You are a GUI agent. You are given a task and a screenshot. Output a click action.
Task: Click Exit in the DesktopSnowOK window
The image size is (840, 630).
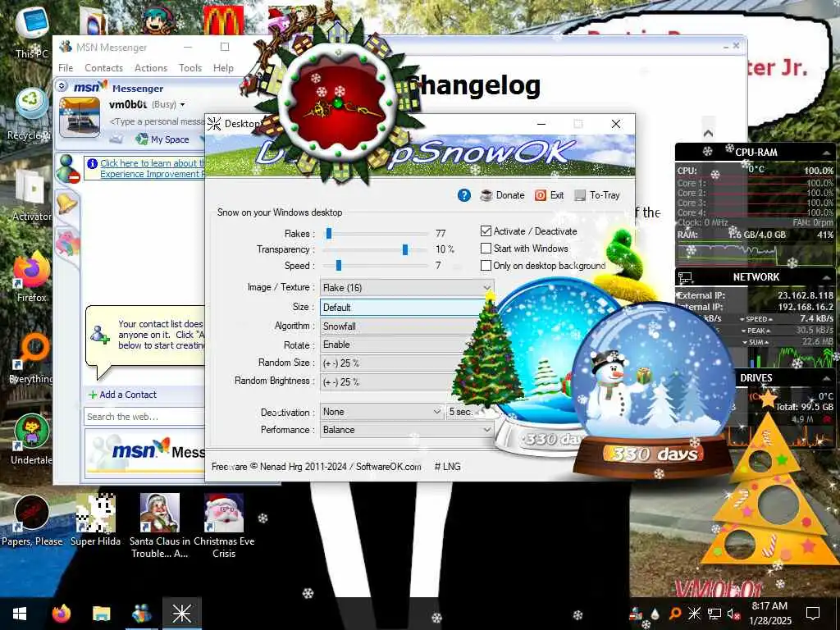pyautogui.click(x=549, y=195)
